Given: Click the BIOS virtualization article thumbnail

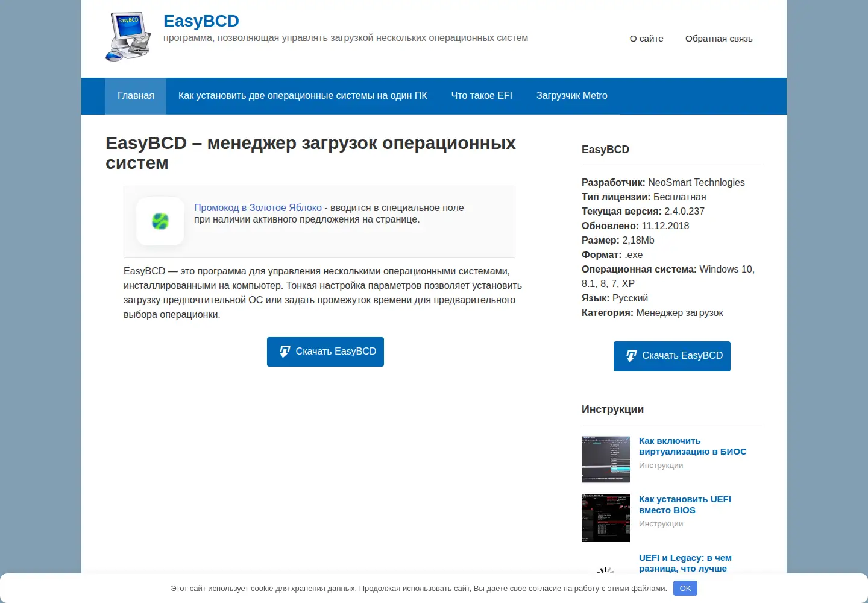Looking at the screenshot, I should [x=606, y=459].
